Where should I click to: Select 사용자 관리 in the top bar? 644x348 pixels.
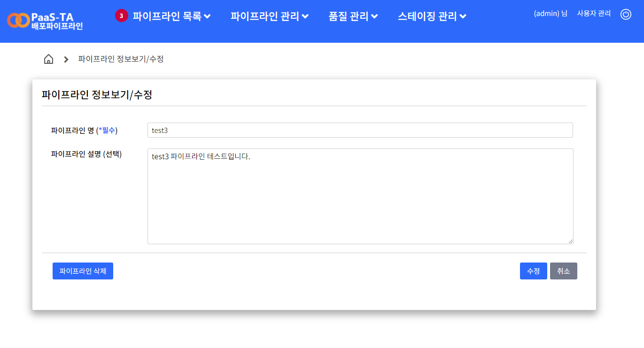coord(593,14)
